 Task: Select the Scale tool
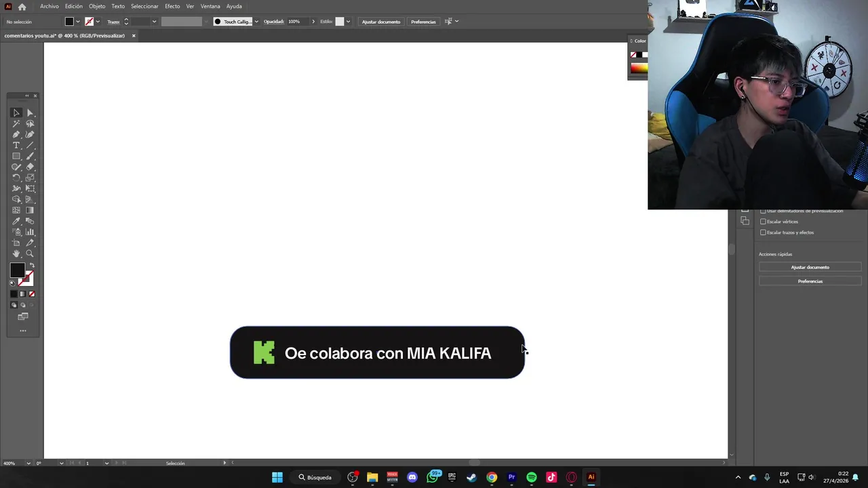coord(30,178)
